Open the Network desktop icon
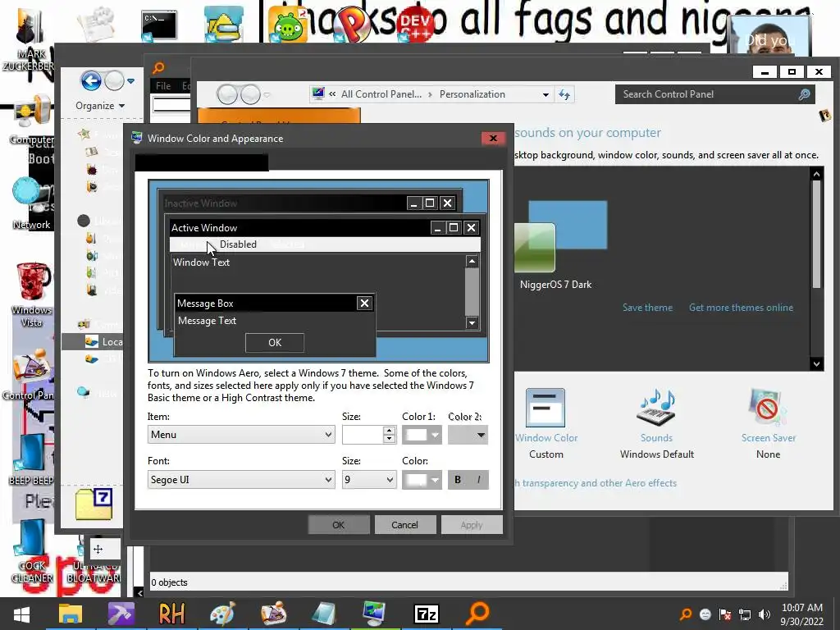Image resolution: width=840 pixels, height=630 pixels. [31, 203]
